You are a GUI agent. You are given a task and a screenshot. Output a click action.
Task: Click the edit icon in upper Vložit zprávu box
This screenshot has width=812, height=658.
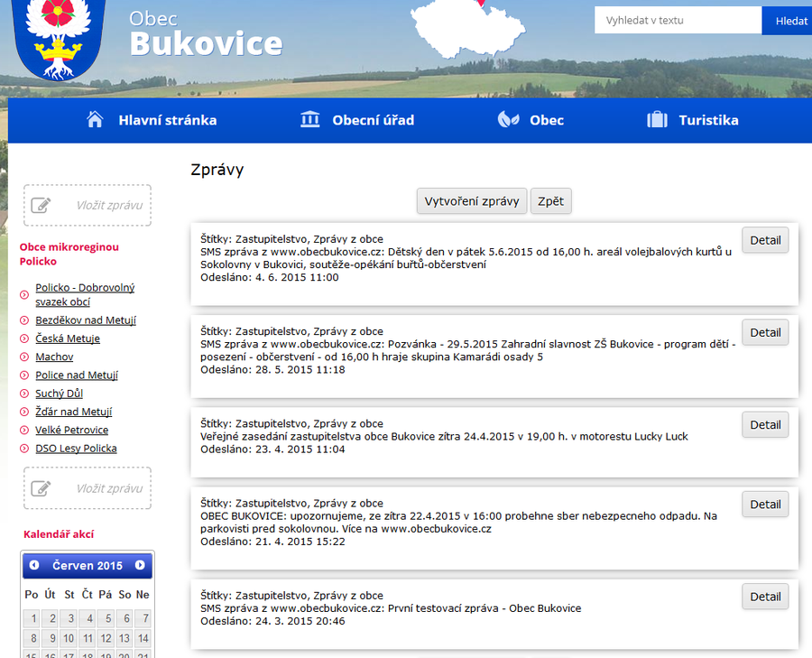[x=41, y=205]
